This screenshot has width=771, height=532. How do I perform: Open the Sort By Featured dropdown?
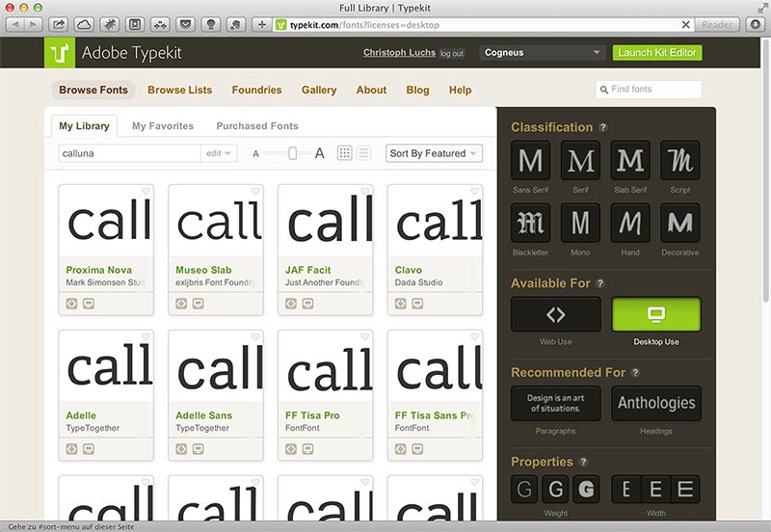click(435, 153)
